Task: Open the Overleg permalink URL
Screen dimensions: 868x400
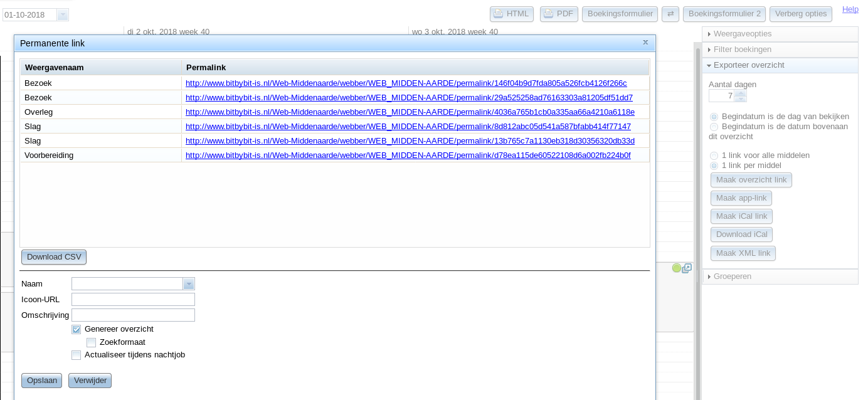Action: 410,112
